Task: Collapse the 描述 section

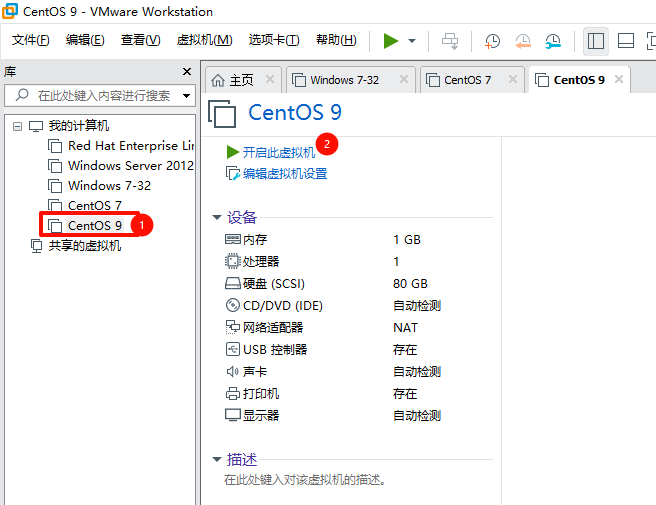Action: 217,459
